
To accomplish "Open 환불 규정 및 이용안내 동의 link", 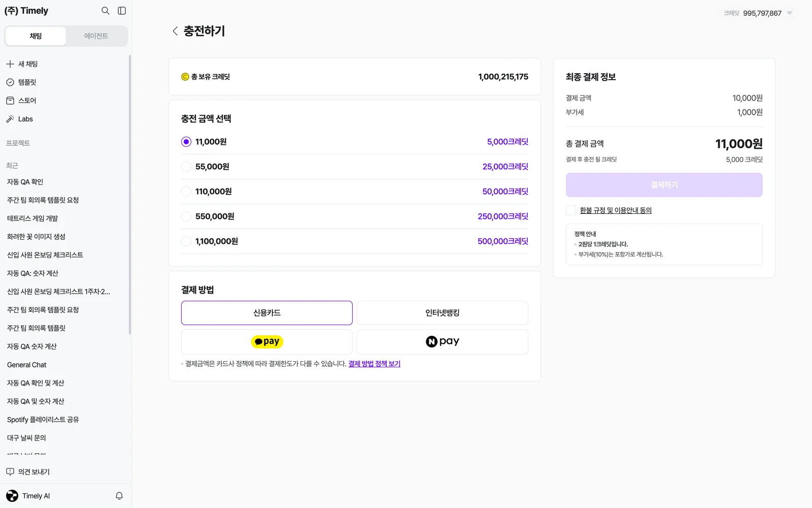I will [x=616, y=210].
